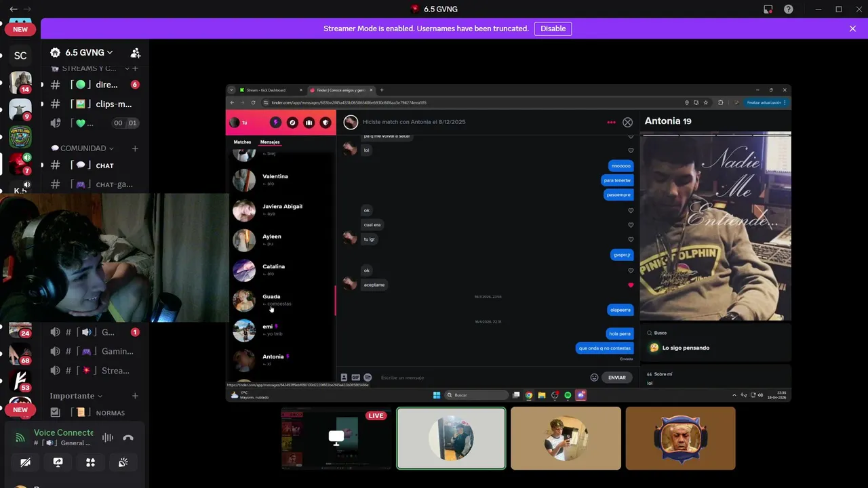Join the Gamin... voice channel

(95, 351)
